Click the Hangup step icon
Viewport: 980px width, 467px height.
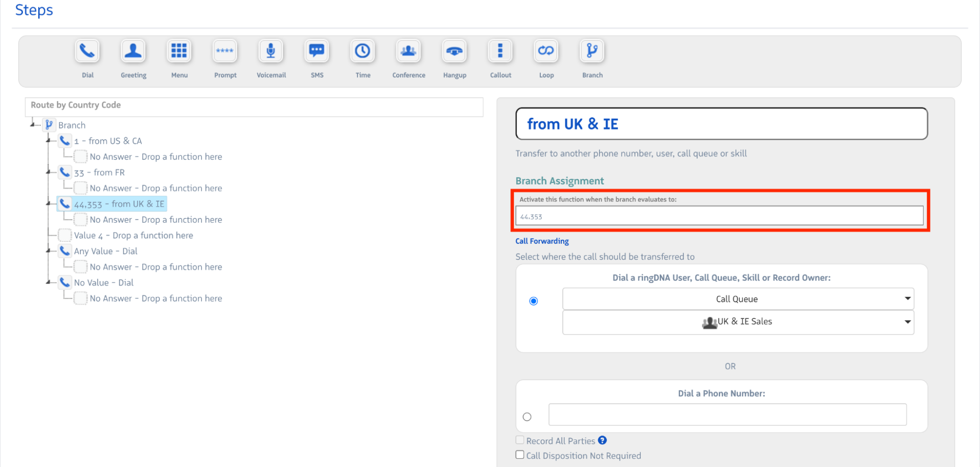[454, 51]
